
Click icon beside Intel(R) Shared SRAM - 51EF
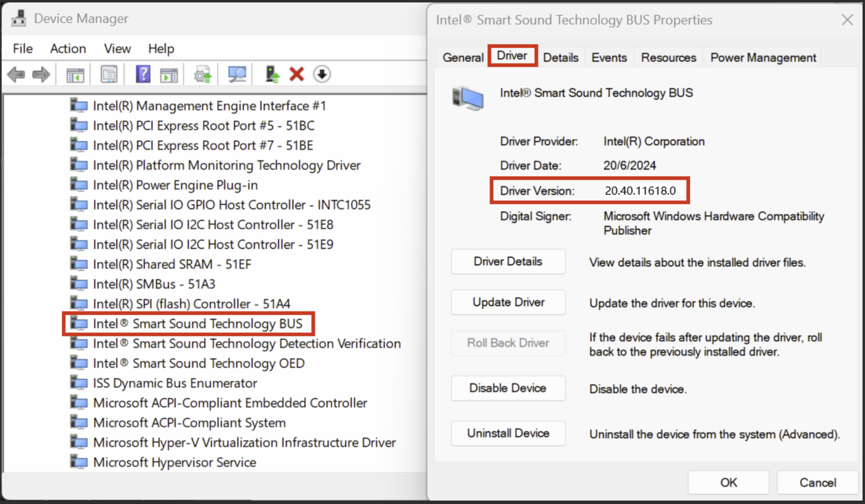(x=79, y=264)
